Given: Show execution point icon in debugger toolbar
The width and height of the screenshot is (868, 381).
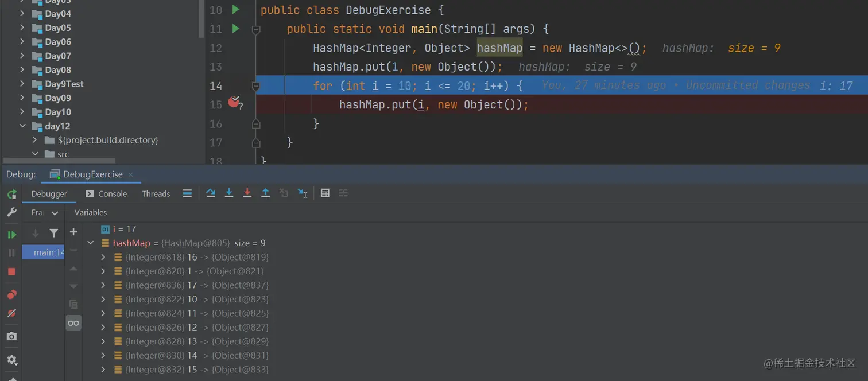Looking at the screenshot, I should pos(187,193).
